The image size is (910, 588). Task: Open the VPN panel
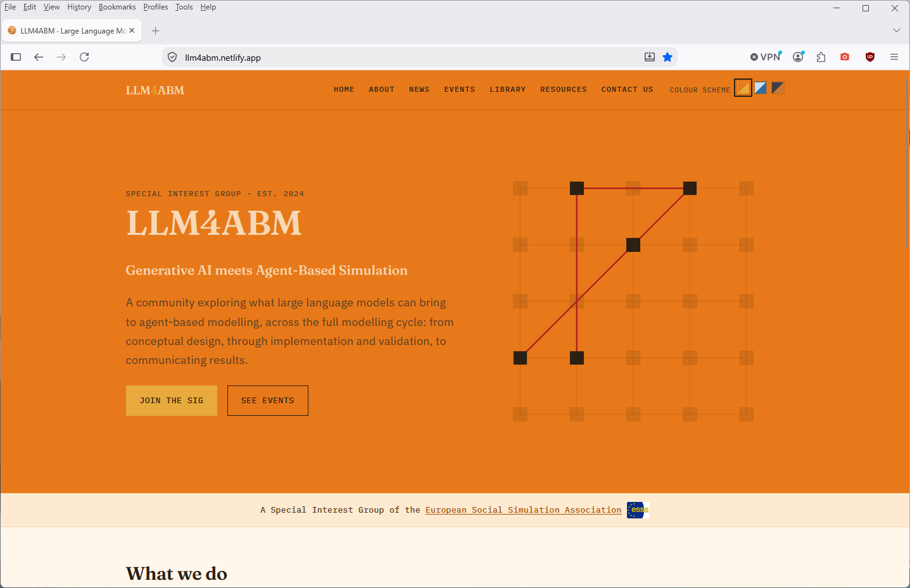pyautogui.click(x=766, y=57)
